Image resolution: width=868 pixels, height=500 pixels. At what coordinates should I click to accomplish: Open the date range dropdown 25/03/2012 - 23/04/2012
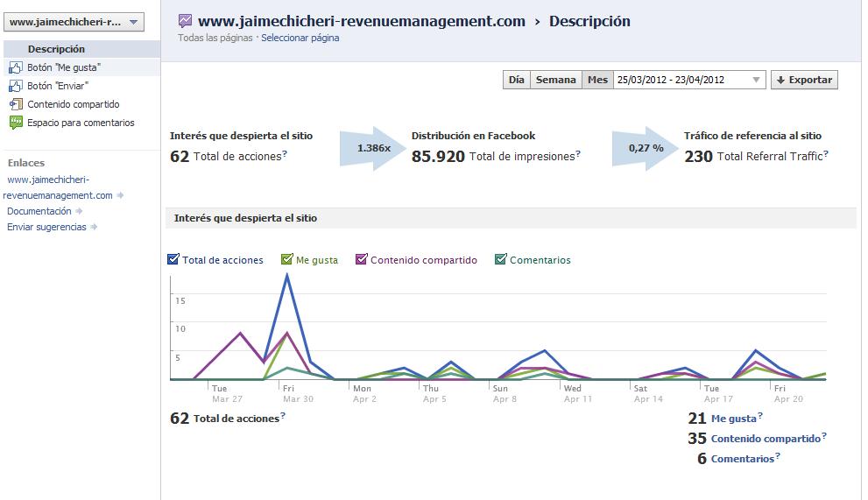689,80
